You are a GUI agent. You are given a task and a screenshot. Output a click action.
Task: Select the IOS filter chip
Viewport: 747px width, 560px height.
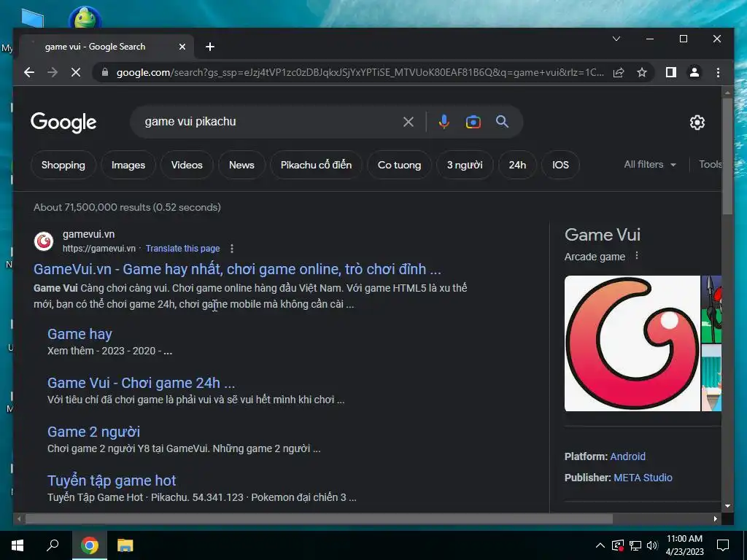pos(560,165)
